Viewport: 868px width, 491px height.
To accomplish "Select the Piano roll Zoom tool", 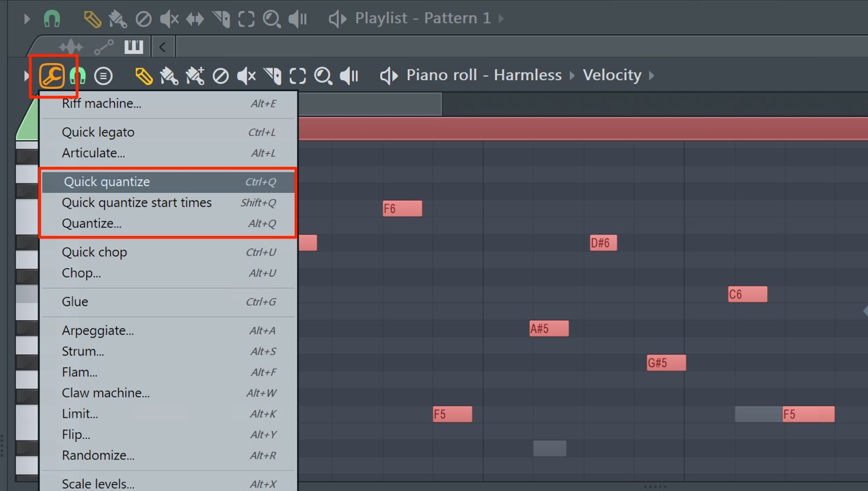I will pyautogui.click(x=323, y=75).
